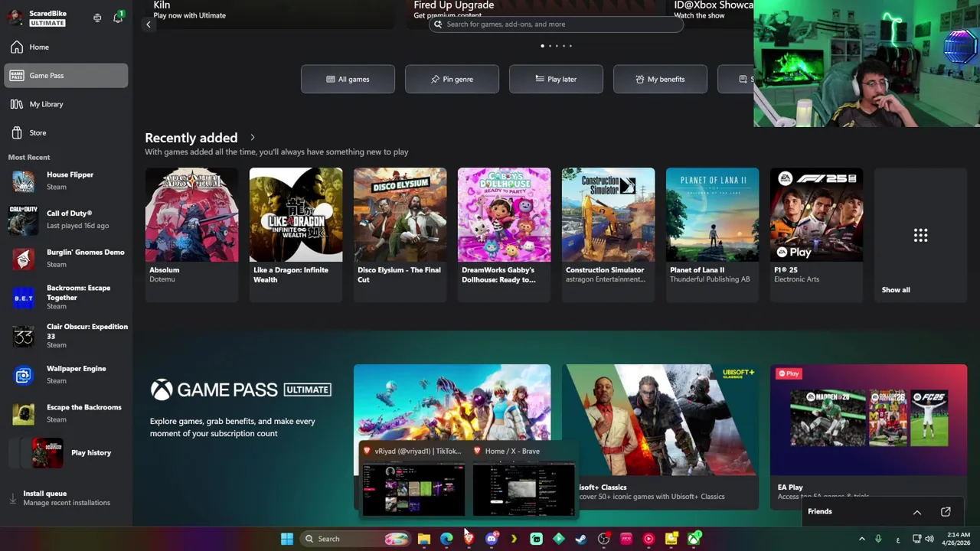
Task: Open the Xbox app taskbar icon
Action: [693, 539]
